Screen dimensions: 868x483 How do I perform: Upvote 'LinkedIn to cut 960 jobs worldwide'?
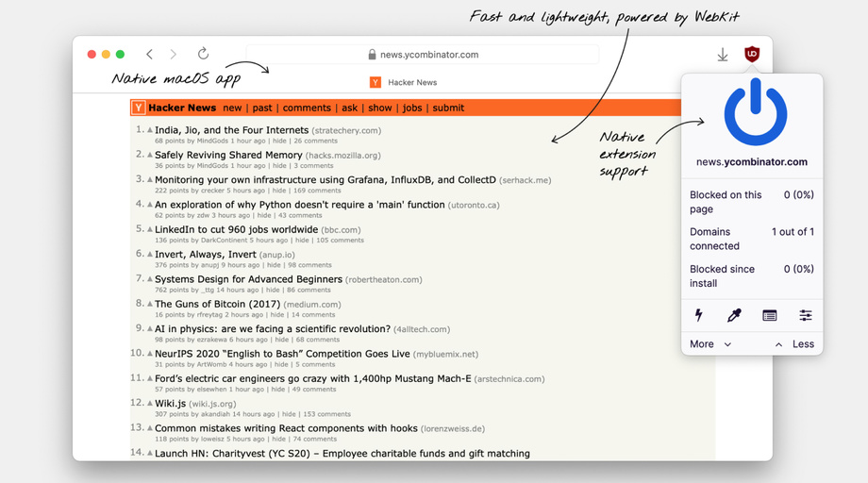tap(150, 229)
